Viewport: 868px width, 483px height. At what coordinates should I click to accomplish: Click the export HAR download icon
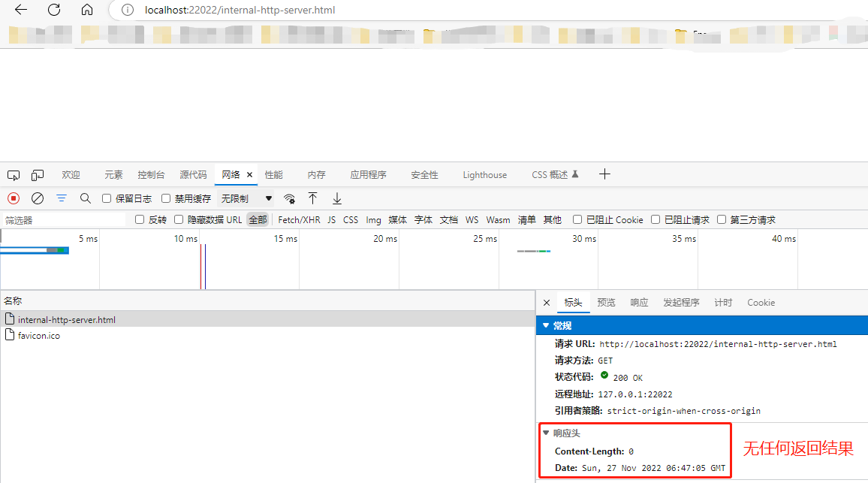(336, 198)
